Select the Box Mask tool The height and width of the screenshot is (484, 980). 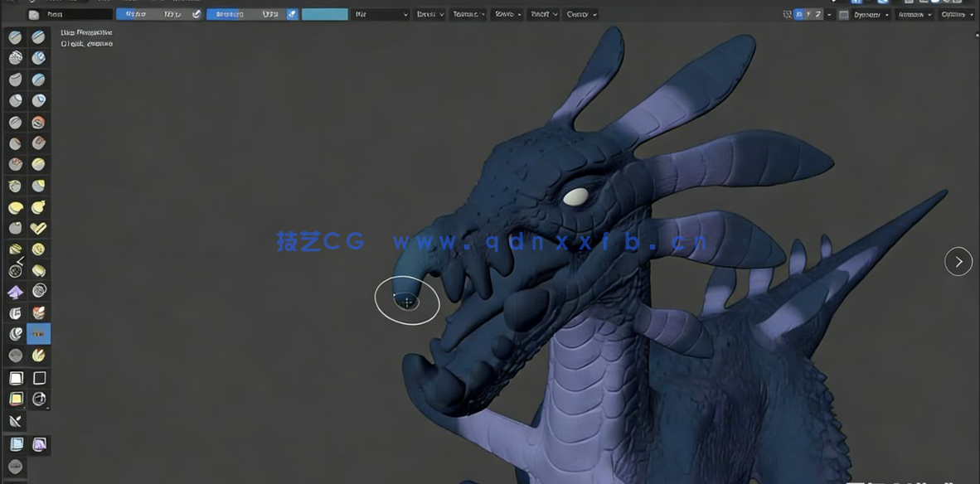pyautogui.click(x=14, y=377)
